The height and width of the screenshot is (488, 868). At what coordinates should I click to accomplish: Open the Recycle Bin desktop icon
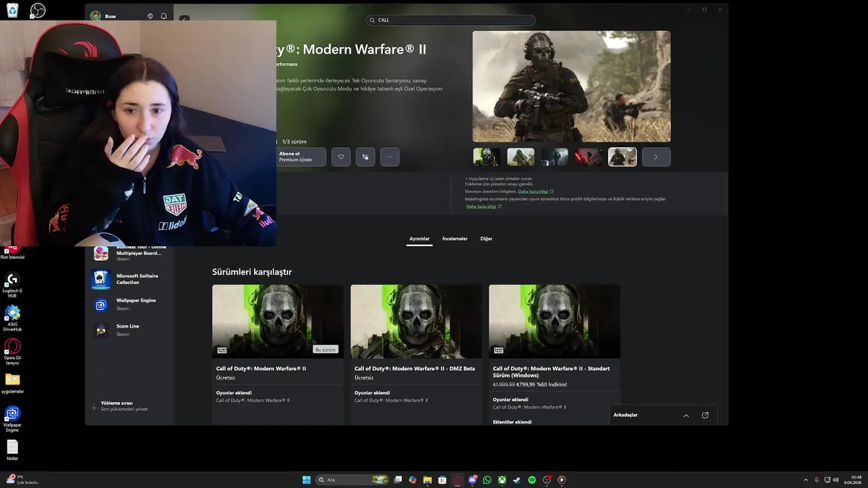tap(12, 10)
